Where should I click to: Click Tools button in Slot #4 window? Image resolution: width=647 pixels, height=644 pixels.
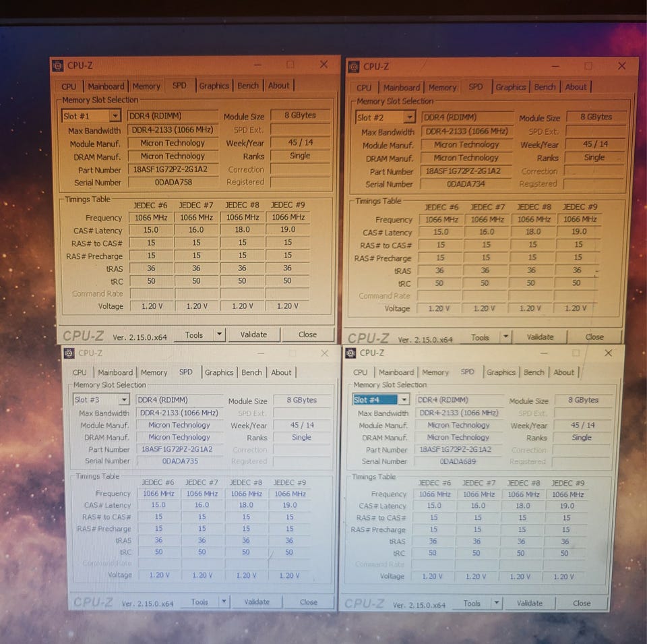[x=472, y=603]
